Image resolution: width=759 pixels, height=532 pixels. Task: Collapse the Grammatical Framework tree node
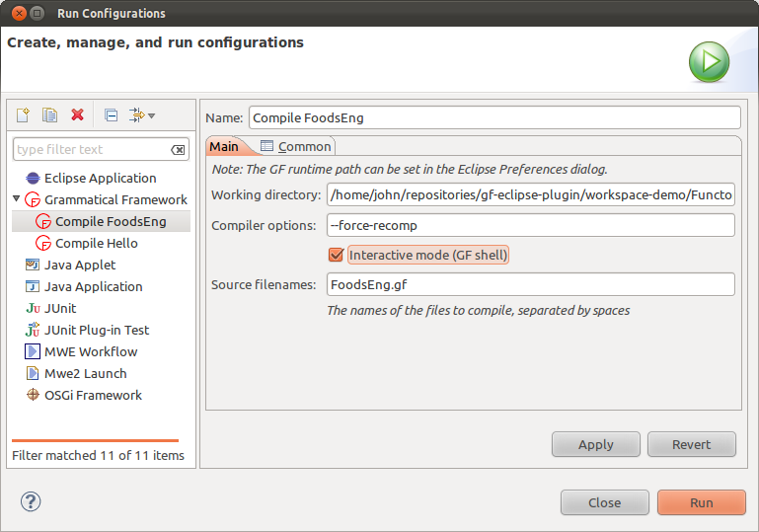[17, 199]
